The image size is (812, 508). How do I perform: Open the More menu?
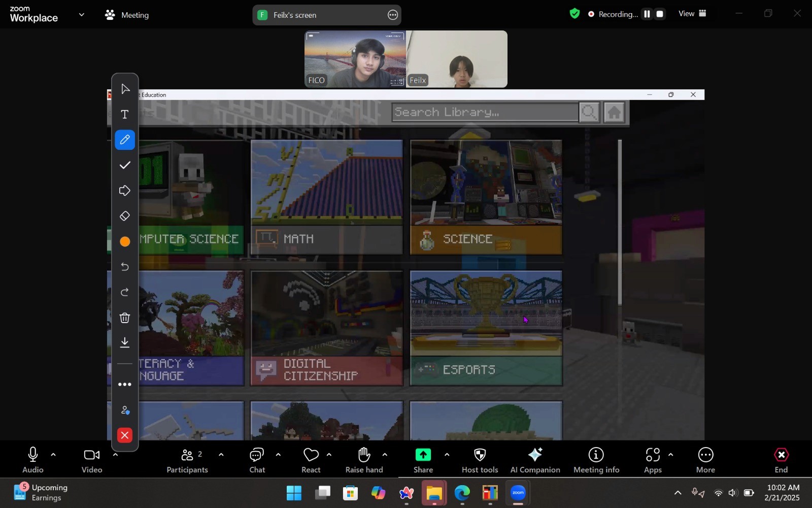pos(705,460)
